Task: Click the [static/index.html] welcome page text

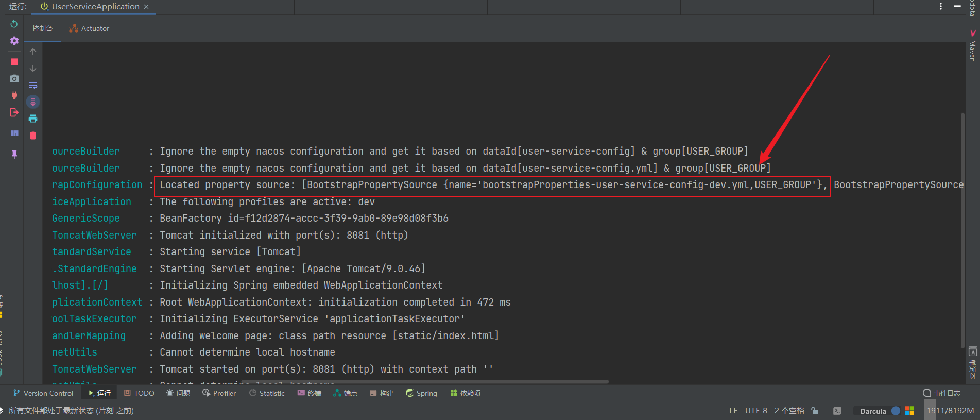Action: 445,335
